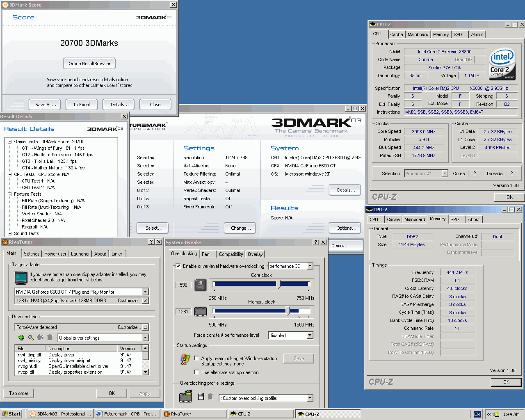
Task: Click the Online ResultBrowser button
Action: (x=89, y=64)
